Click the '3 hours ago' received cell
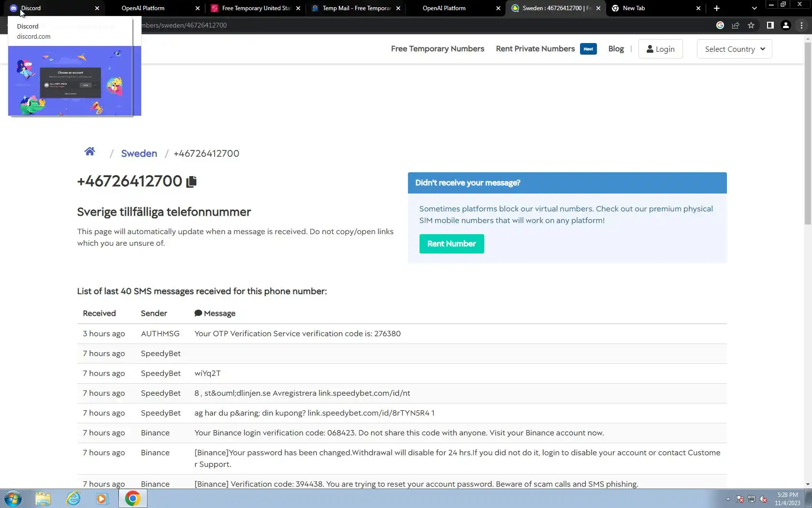 click(104, 334)
